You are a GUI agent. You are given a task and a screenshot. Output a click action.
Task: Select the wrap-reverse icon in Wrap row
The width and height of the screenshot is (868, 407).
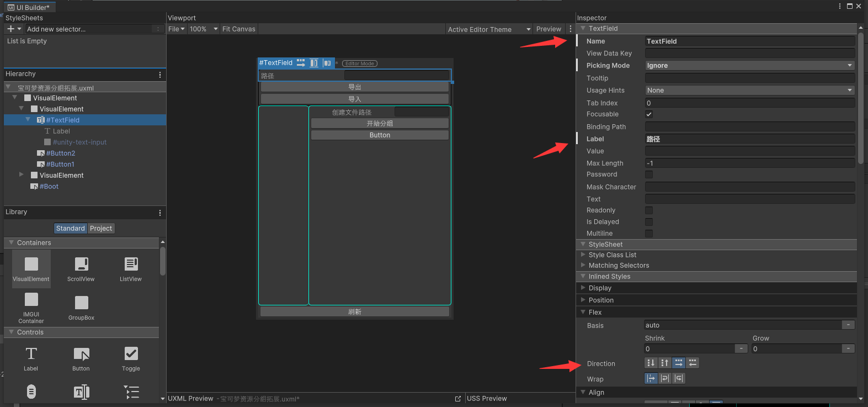[x=679, y=378]
